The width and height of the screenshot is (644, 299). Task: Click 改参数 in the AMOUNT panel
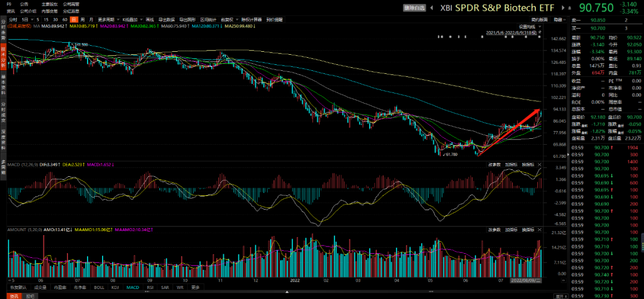tap(494, 229)
